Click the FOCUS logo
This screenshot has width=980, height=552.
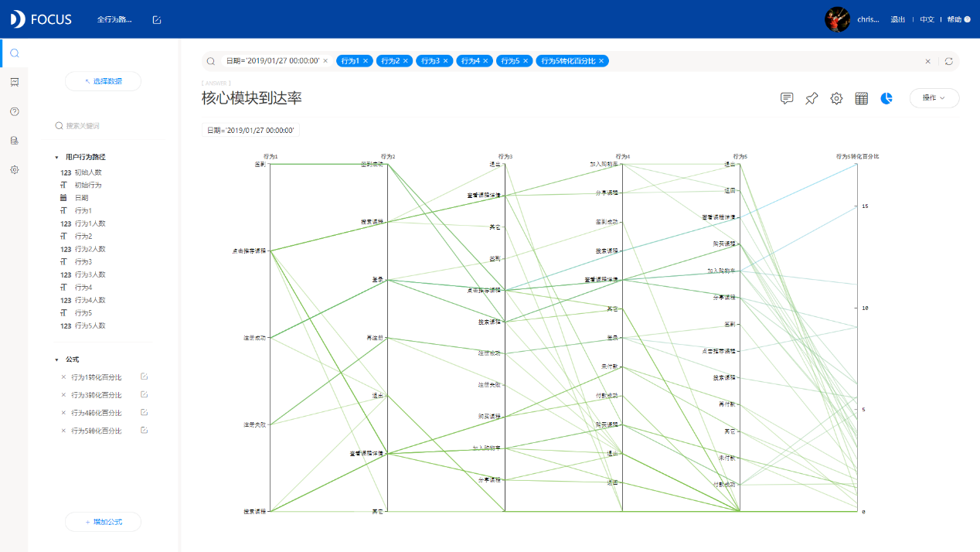42,19
